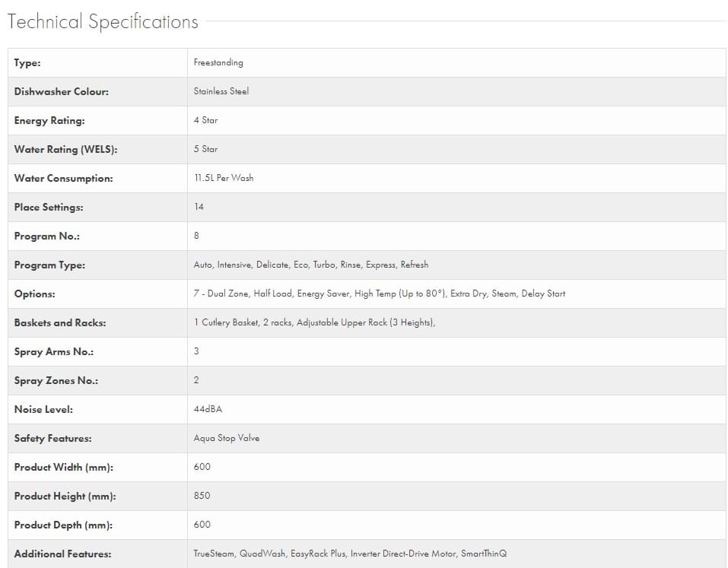Click the Dual Zone options text

pyautogui.click(x=225, y=294)
